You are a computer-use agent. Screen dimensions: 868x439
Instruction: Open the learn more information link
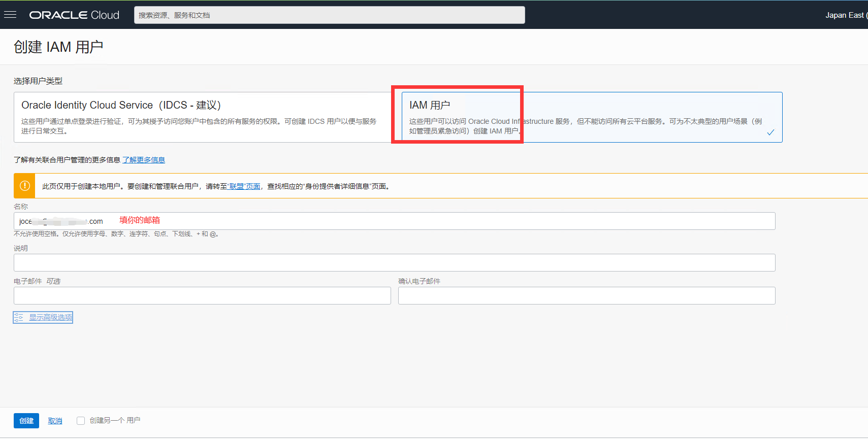(x=144, y=160)
